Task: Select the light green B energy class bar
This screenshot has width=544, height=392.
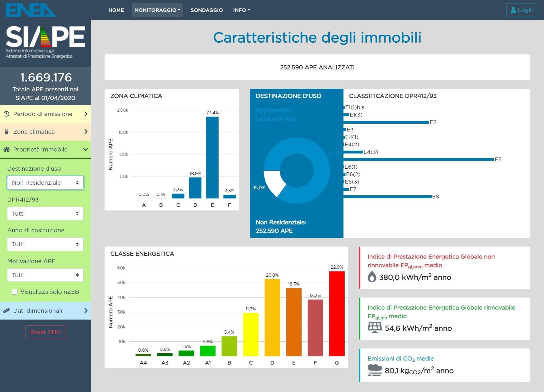Action: (x=229, y=346)
